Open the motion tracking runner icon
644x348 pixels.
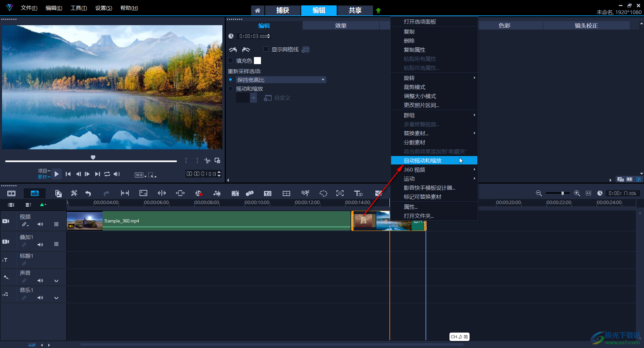[305, 193]
